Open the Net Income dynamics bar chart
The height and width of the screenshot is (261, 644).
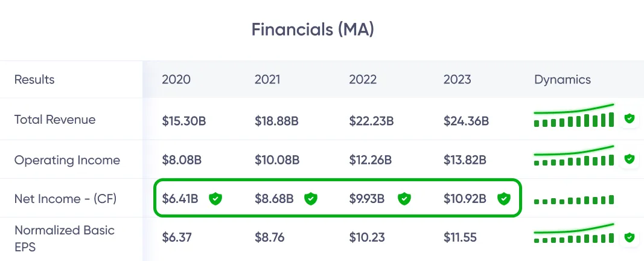(x=573, y=199)
